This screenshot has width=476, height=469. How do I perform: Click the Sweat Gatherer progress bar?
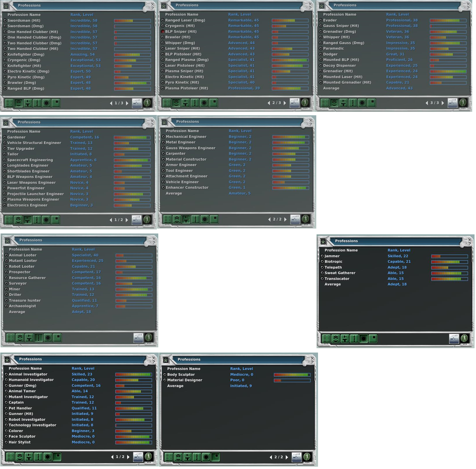[x=449, y=273]
